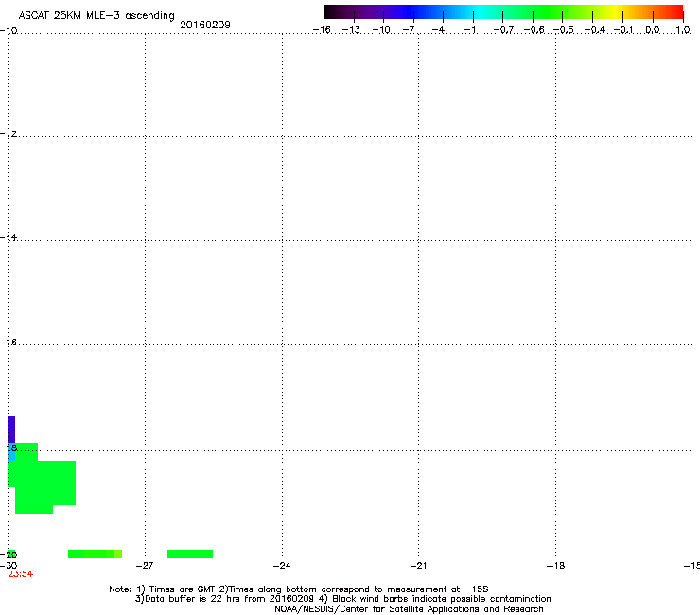Click the -27 longitude axis label

[x=144, y=566]
